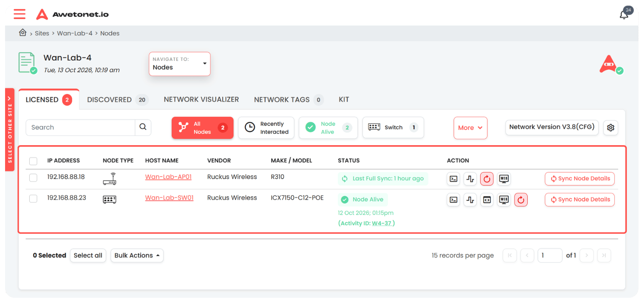Expand the More filters dropdown
Image resolution: width=644 pixels, height=304 pixels.
[470, 128]
